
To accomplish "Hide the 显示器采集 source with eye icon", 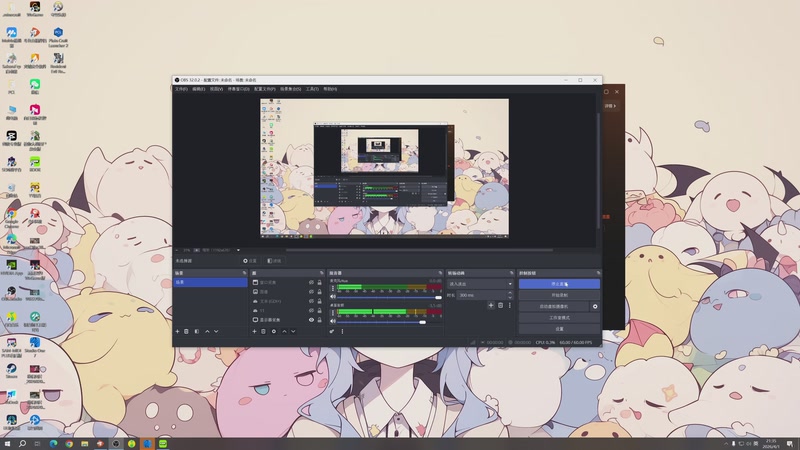I will click(311, 320).
